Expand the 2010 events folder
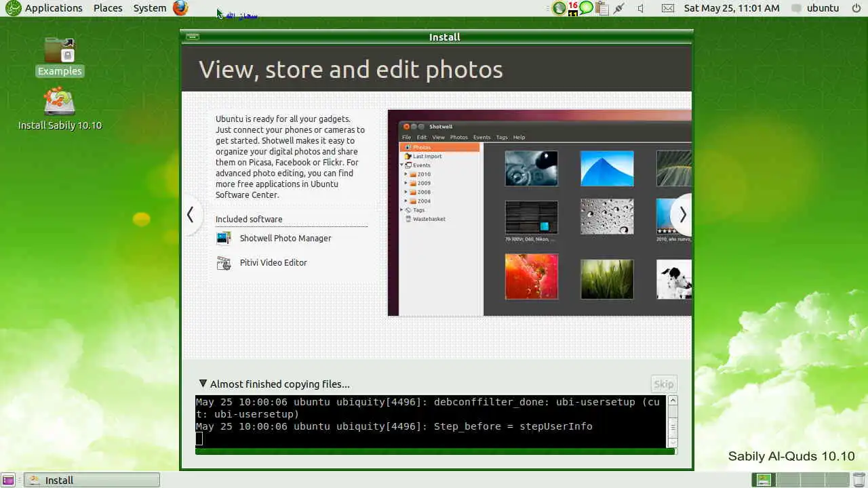Viewport: 868px width, 488px height. (406, 174)
